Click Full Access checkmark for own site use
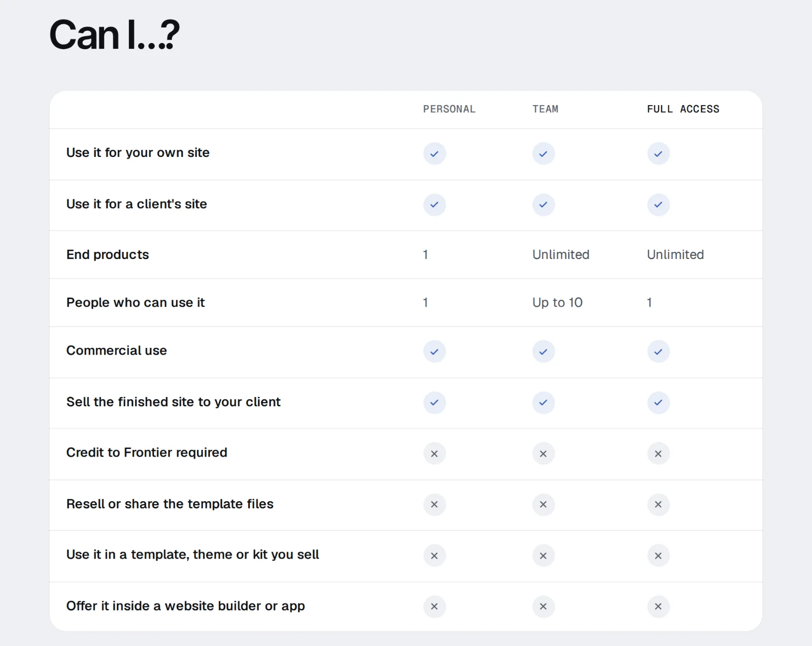 (x=658, y=154)
